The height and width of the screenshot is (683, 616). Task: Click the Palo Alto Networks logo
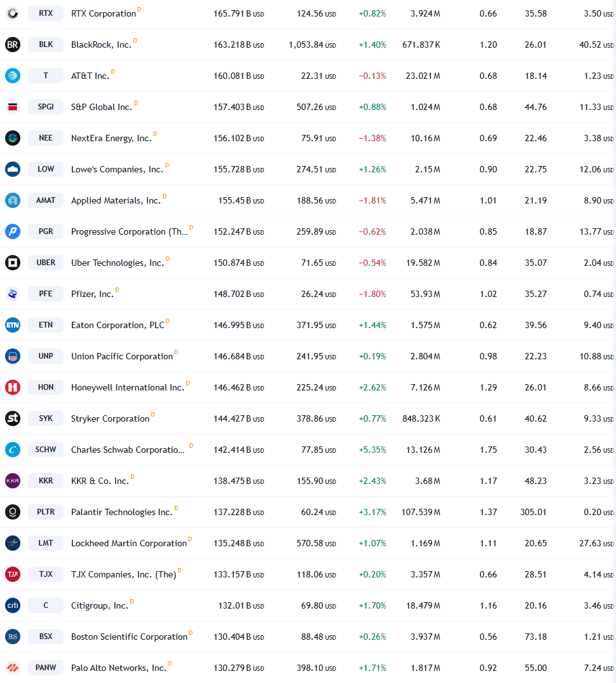[13, 668]
